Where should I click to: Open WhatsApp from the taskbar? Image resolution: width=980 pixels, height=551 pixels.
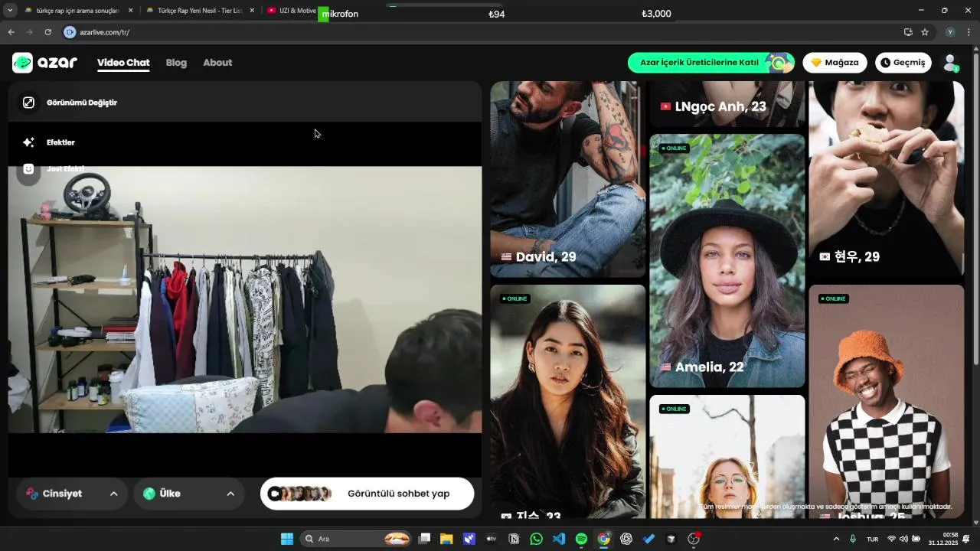coord(536,539)
